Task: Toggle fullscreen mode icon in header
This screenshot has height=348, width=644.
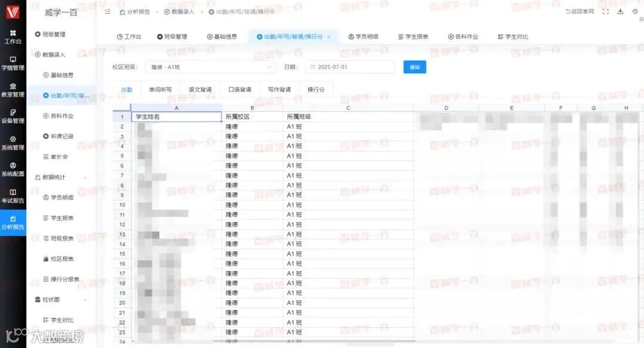Action: pyautogui.click(x=605, y=11)
